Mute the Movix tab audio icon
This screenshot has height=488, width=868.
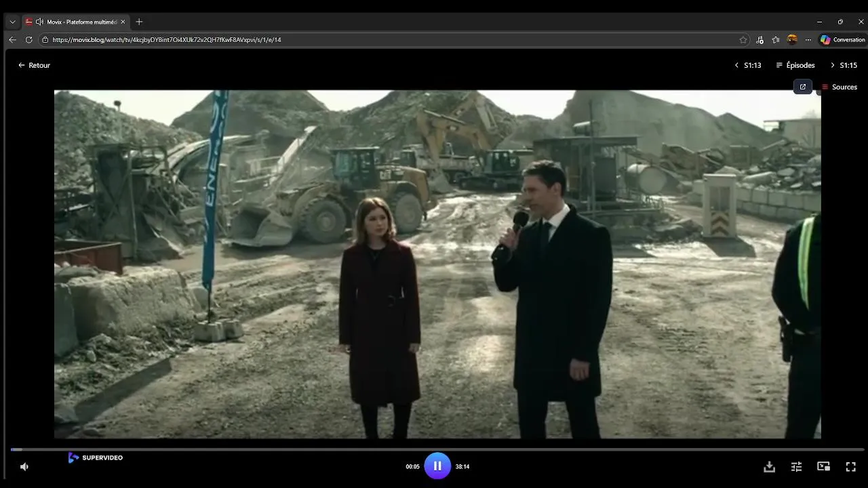coord(39,22)
